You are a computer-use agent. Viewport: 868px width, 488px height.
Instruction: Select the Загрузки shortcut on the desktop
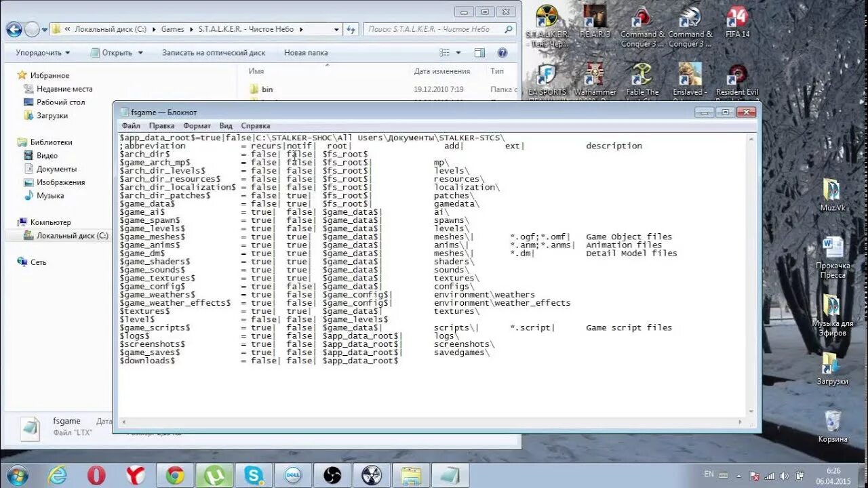click(832, 369)
